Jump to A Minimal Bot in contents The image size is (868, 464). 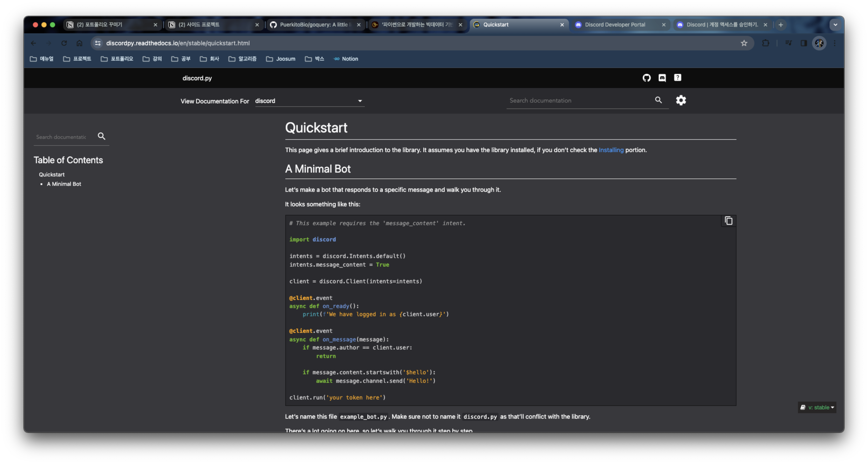[64, 184]
